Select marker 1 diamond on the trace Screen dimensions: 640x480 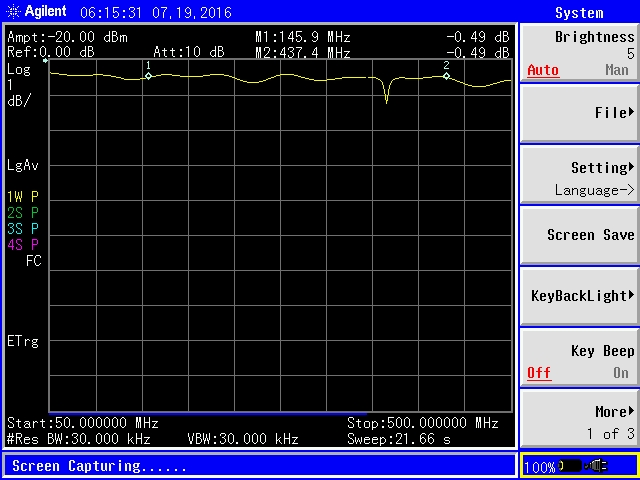[148, 75]
